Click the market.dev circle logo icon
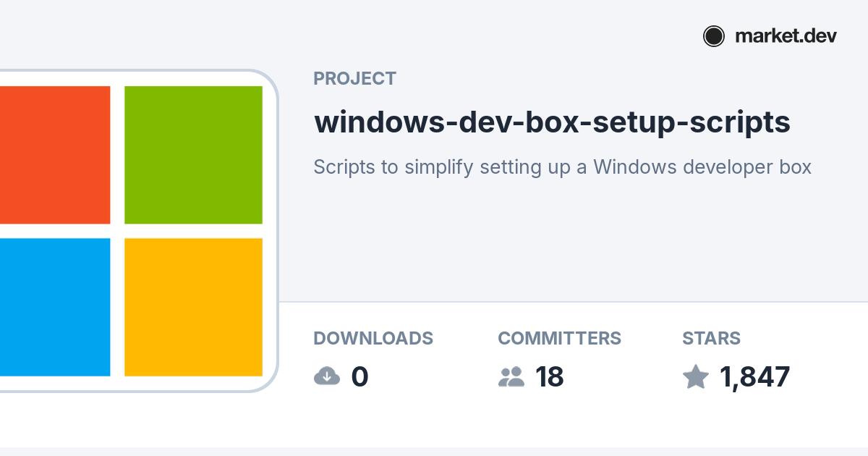This screenshot has height=456, width=868. click(713, 35)
